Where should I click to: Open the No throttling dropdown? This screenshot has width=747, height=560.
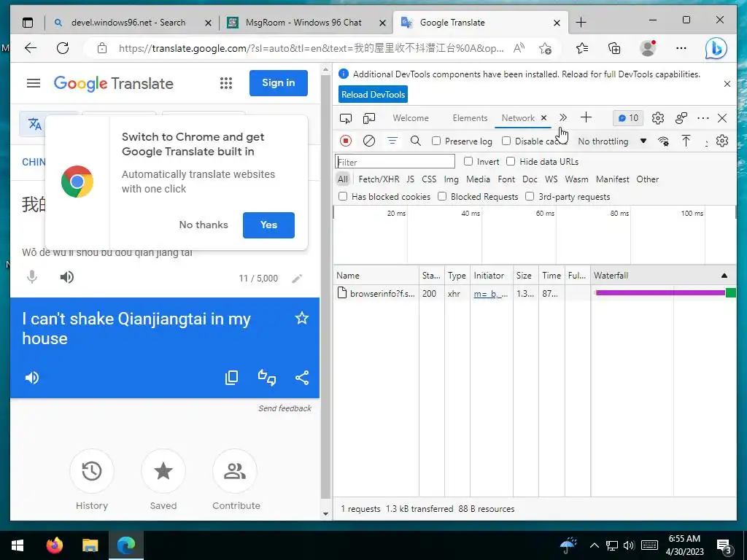coord(612,141)
